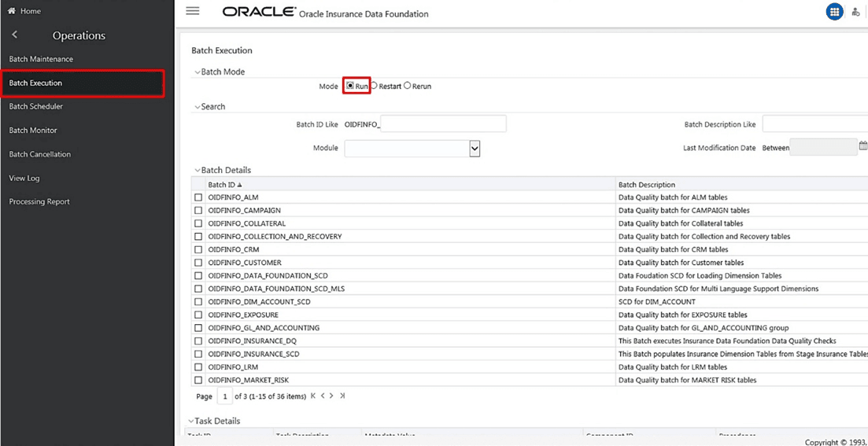Click the 'of 3 (1-15 of 36 items)' pager text
This screenshot has height=446, width=868.
[x=271, y=396]
